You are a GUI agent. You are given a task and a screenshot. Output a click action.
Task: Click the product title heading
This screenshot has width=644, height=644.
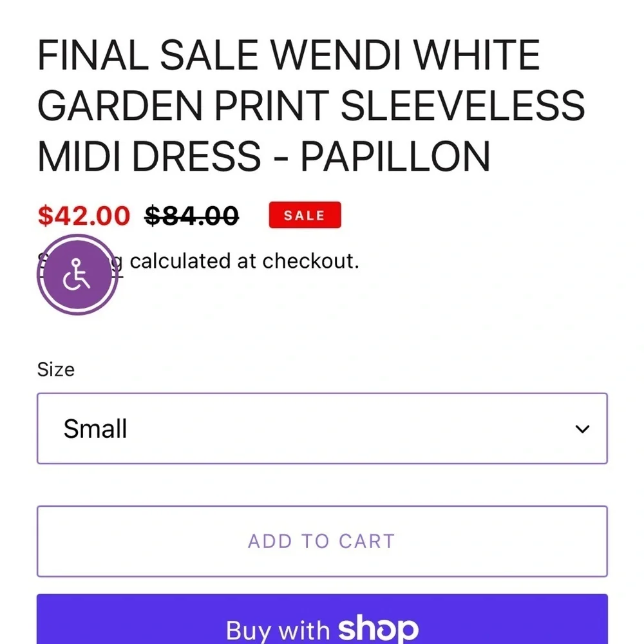[311, 106]
